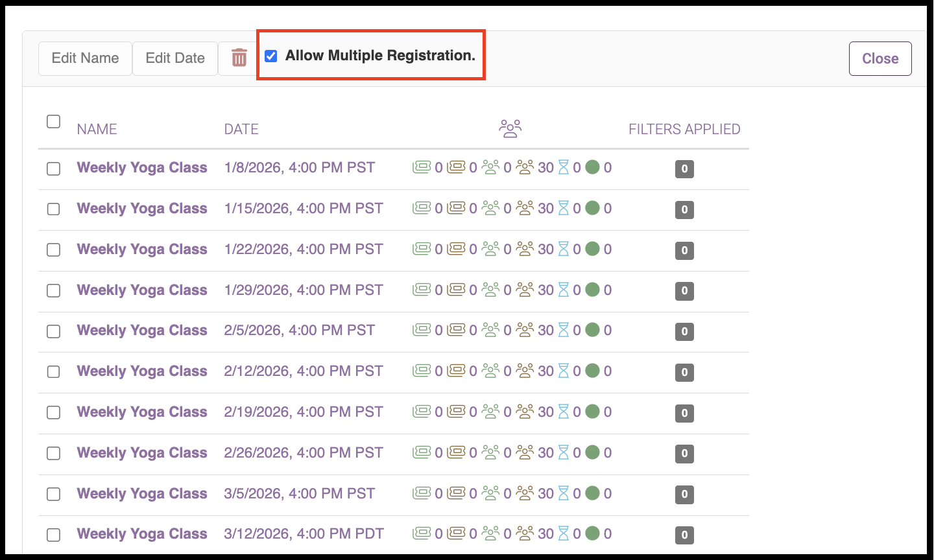Click green ticket icon in 1/15/2026 row
The height and width of the screenshot is (560, 934).
click(x=422, y=209)
